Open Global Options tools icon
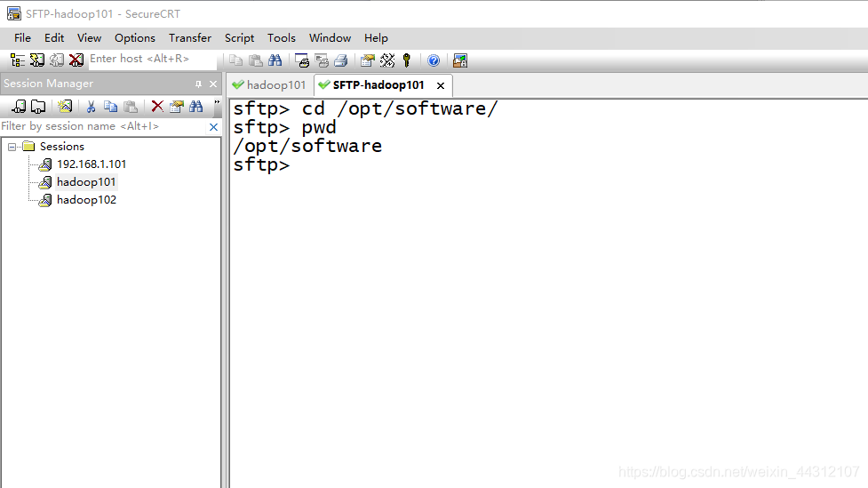Screen dimensions: 868x488 click(x=387, y=60)
